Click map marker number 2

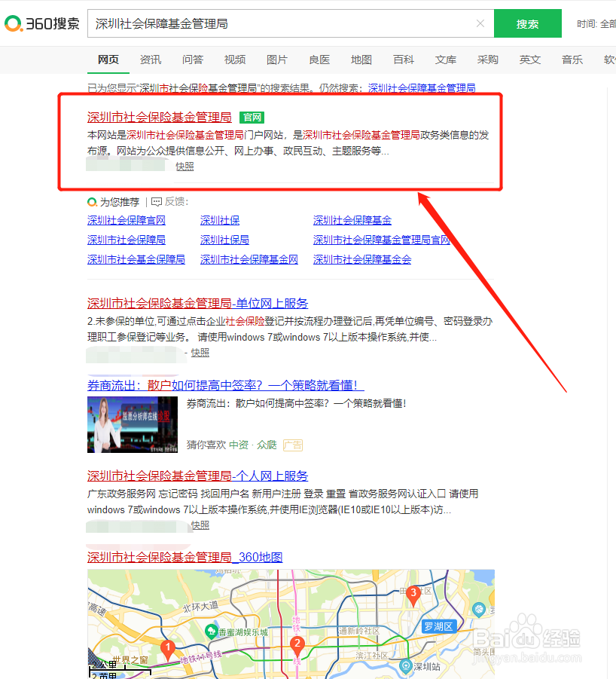pyautogui.click(x=297, y=646)
